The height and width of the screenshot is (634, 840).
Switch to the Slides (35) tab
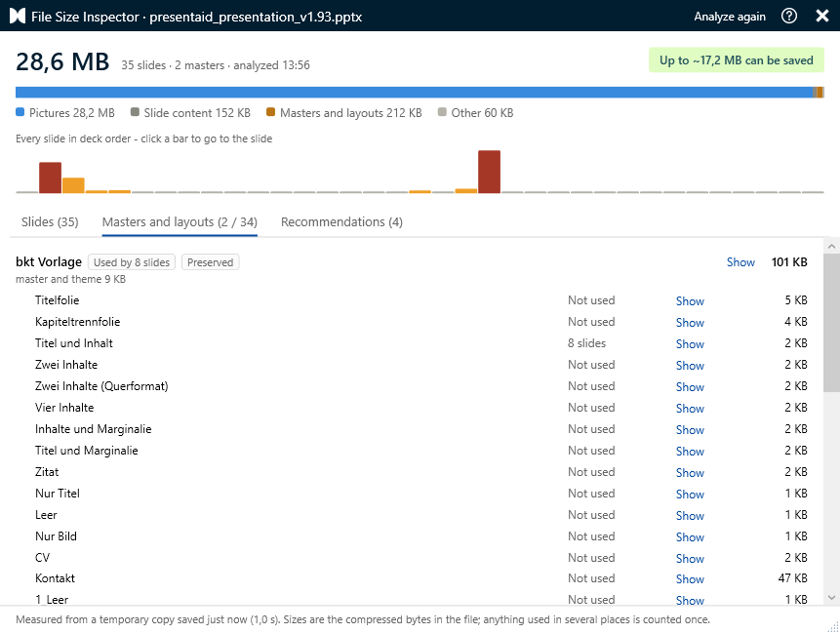click(x=50, y=221)
